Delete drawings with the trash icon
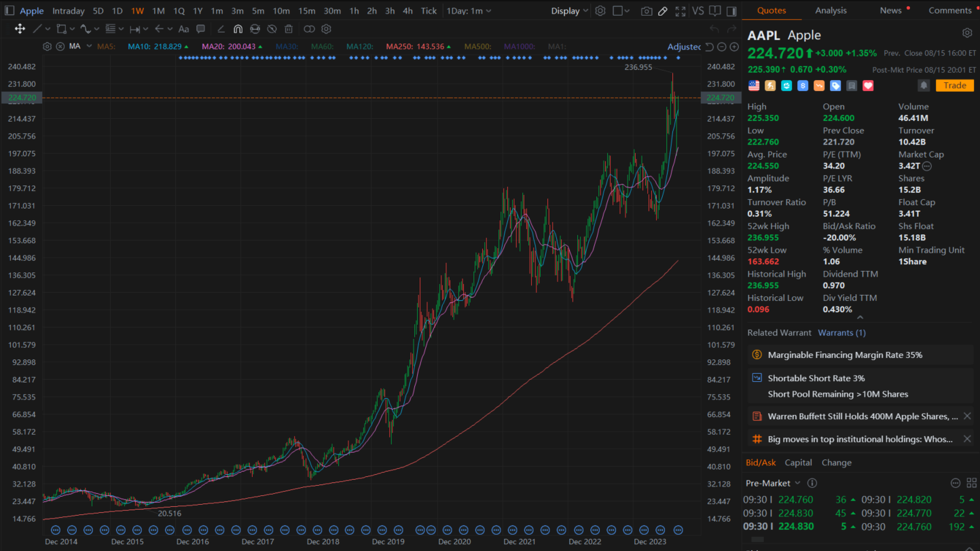 tap(289, 29)
